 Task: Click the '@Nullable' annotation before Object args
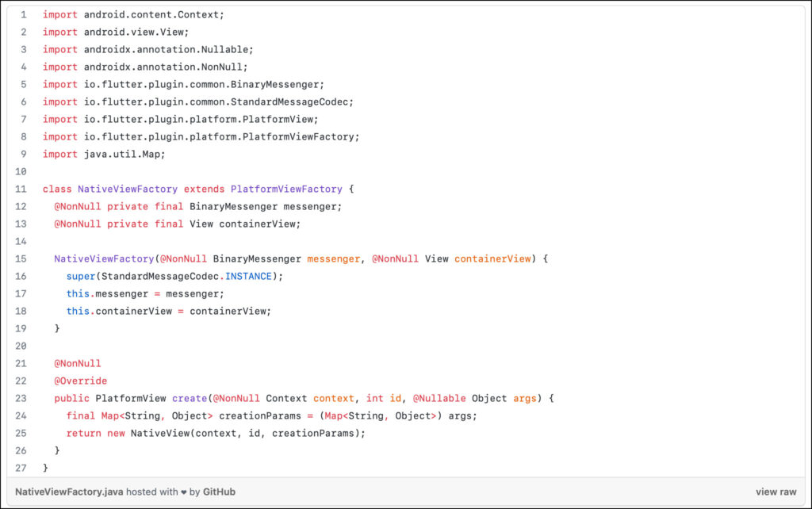tap(439, 398)
